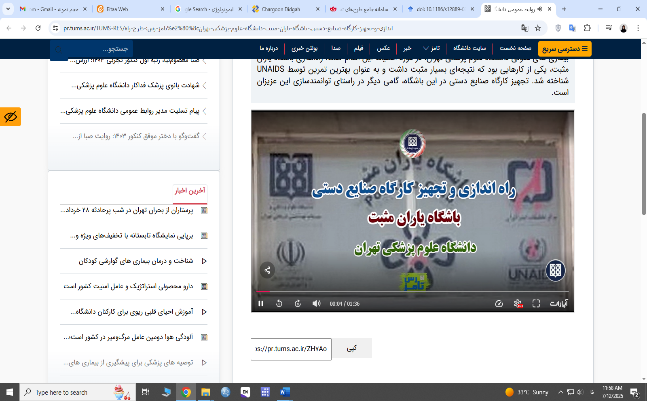This screenshot has height=401, width=647.
Task: Open link on children's digestive diseases
Action: tap(136, 261)
